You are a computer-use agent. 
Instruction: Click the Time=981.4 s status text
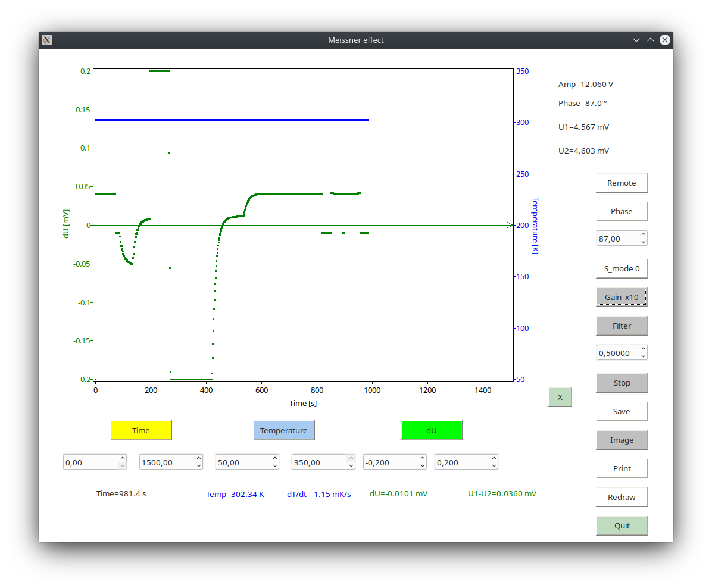(121, 493)
